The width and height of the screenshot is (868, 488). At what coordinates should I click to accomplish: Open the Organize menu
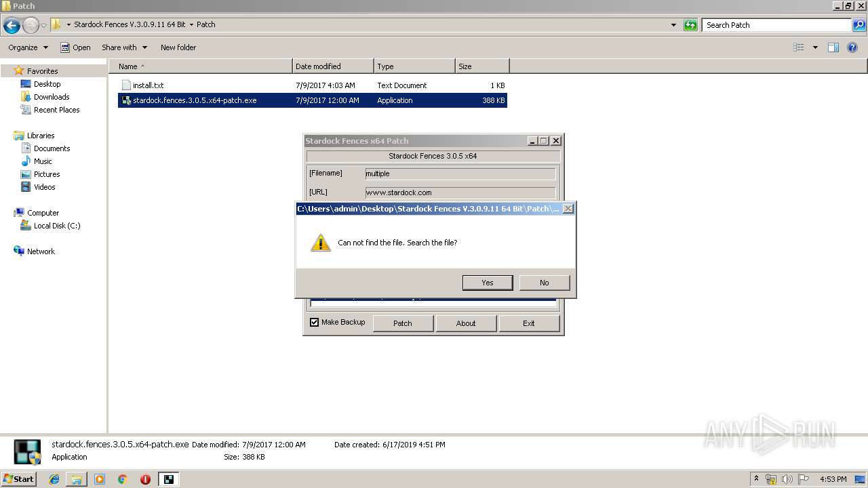click(x=28, y=47)
